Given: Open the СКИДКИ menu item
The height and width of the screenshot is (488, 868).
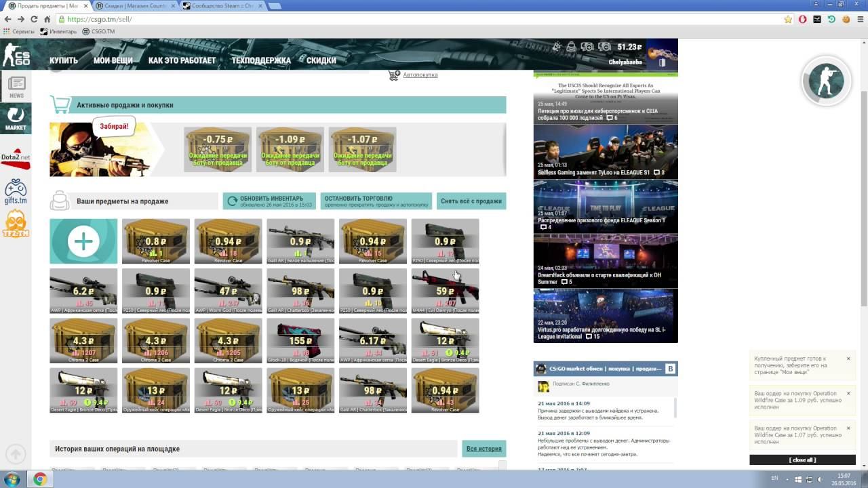Looking at the screenshot, I should point(321,60).
